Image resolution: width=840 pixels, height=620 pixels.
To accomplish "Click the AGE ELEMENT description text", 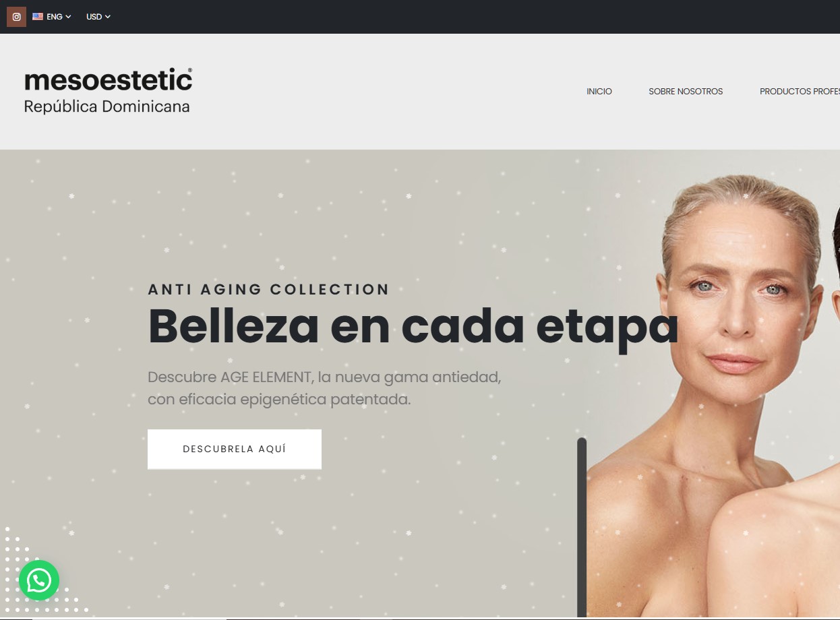I will [324, 388].
